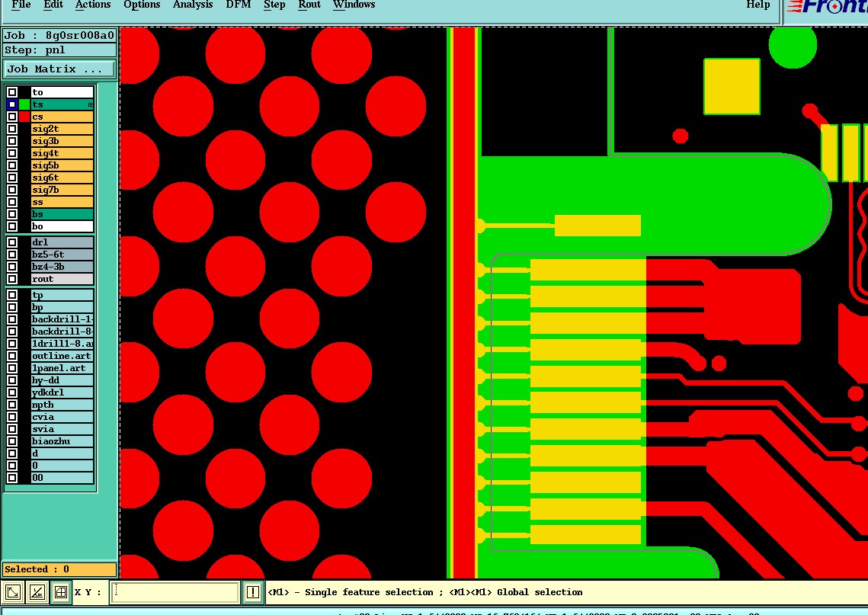Toggle checkbox for layer drl
Viewport: 868px width, 615px height.
coord(12,242)
